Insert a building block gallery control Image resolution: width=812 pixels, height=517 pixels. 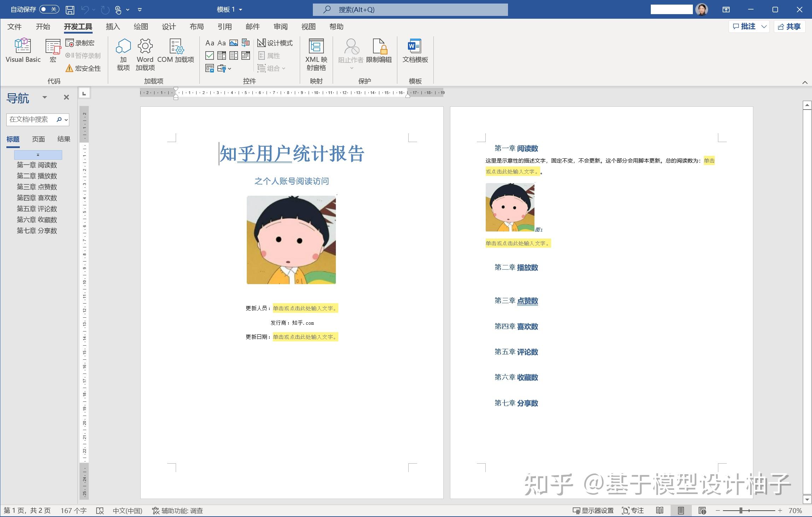coord(246,43)
